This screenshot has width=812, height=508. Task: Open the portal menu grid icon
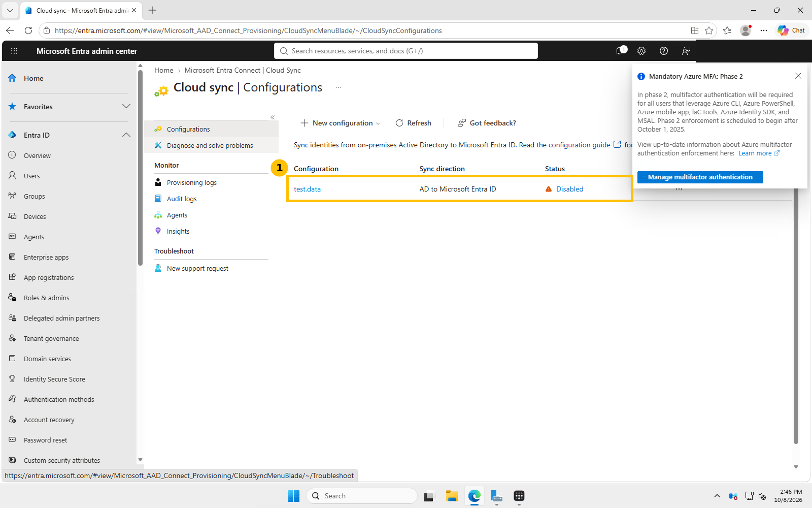tap(14, 51)
